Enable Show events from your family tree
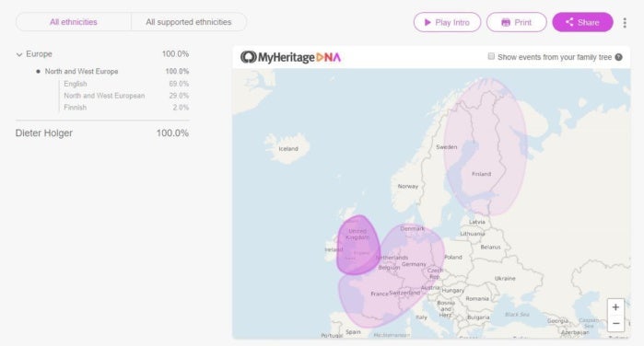This screenshot has height=346, width=644. point(491,56)
